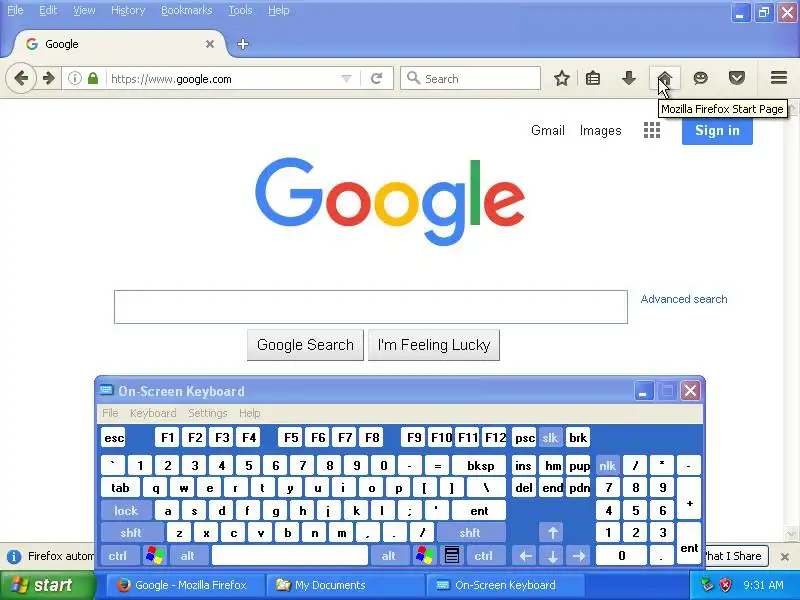Click the What I Share button
800x600 pixels.
coord(735,556)
